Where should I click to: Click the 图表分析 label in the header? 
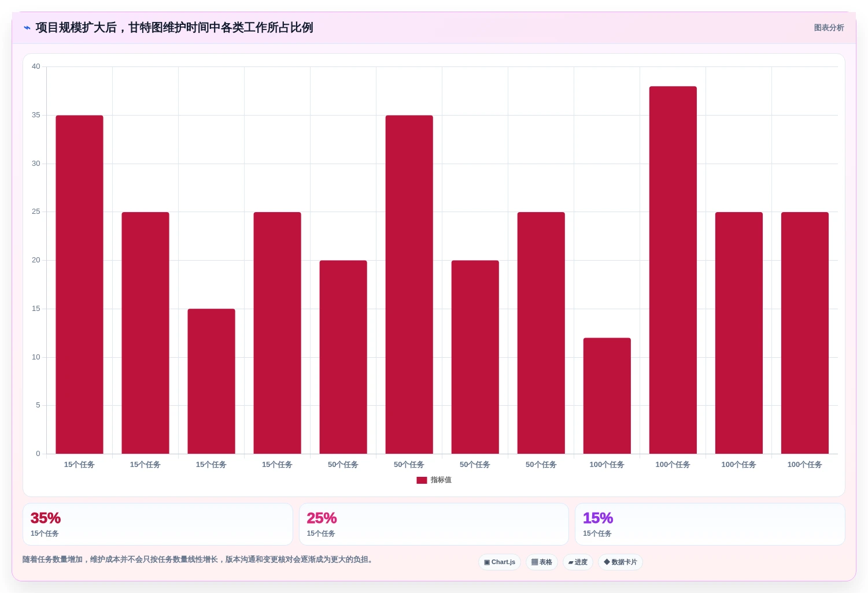click(829, 28)
